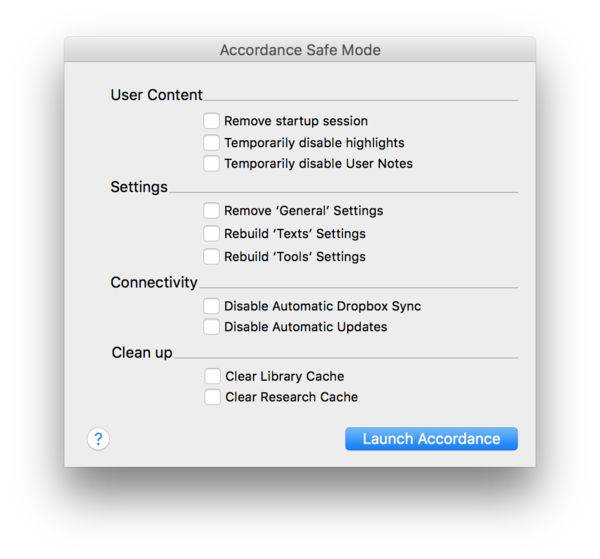Click the User Content section heading

[x=157, y=95]
